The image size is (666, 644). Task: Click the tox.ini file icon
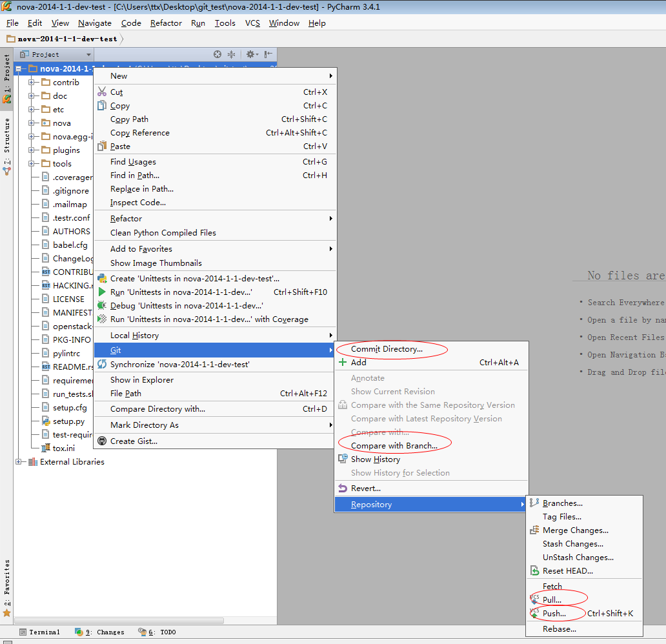(46, 448)
